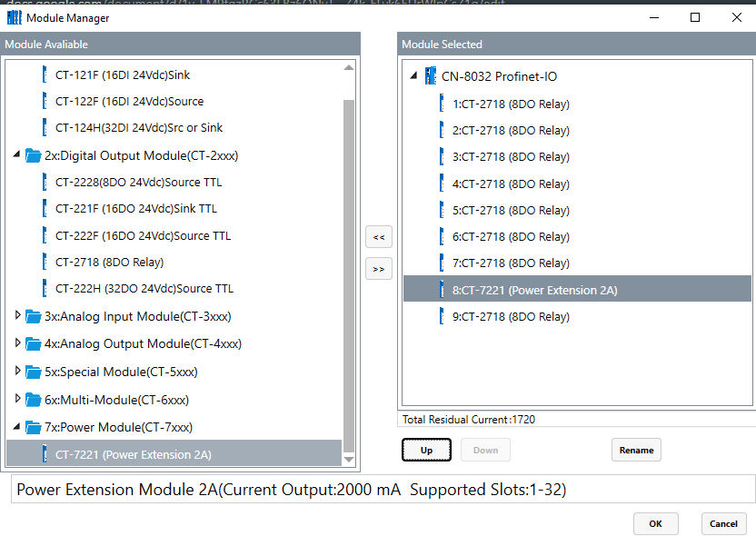Click the CT-222H module icon
The width and height of the screenshot is (756, 536).
pyautogui.click(x=45, y=289)
